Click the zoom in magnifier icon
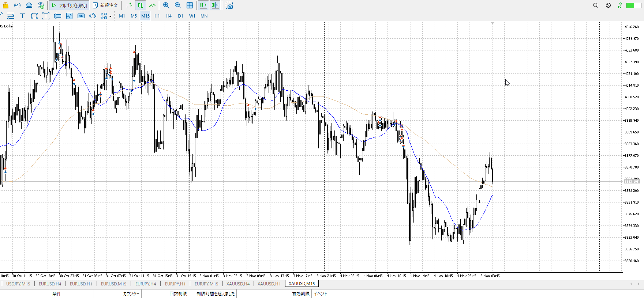Image resolution: width=644 pixels, height=307 pixels. tap(166, 5)
